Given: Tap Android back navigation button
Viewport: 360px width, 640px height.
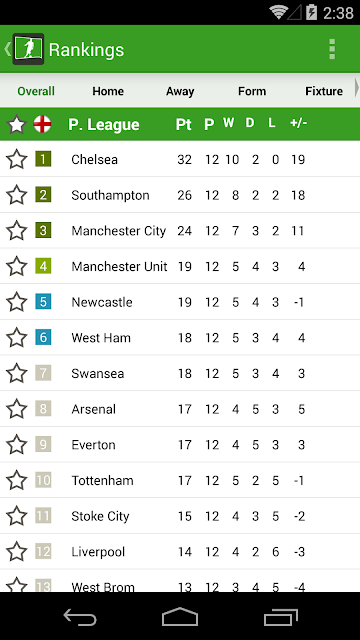Looking at the screenshot, I should 80,616.
